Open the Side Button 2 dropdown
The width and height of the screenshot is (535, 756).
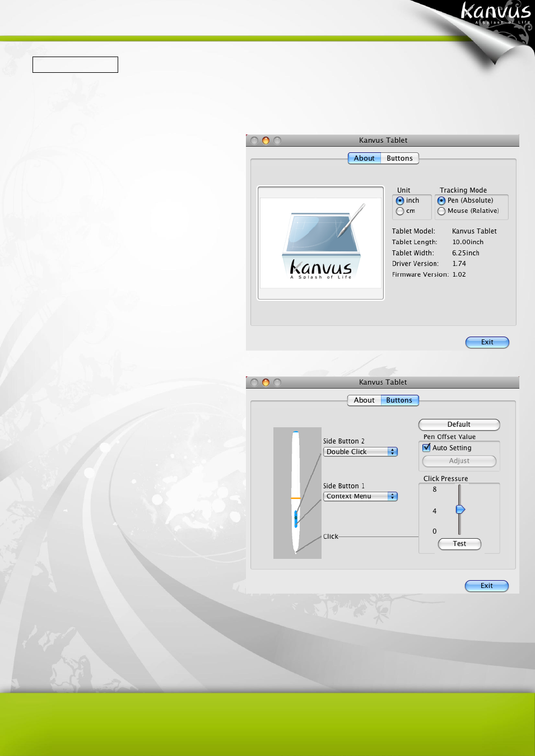click(x=360, y=452)
